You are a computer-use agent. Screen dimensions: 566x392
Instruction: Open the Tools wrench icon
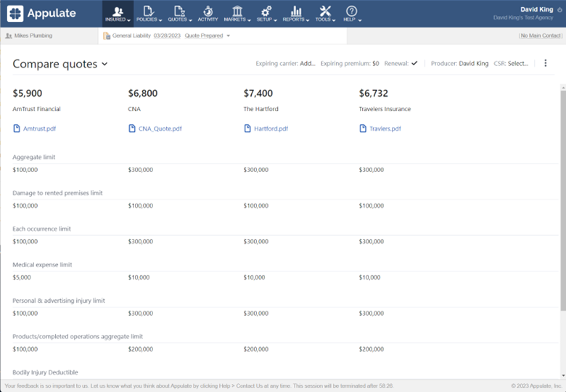coord(325,11)
